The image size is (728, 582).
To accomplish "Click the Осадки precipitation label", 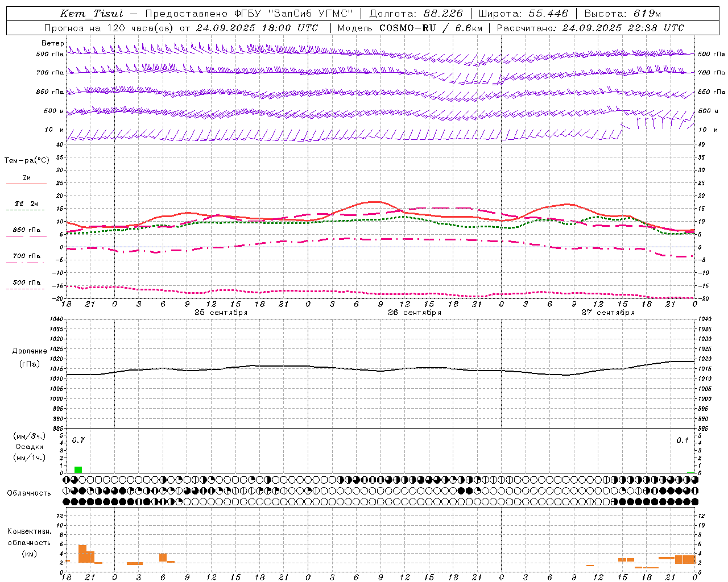I will click(30, 447).
